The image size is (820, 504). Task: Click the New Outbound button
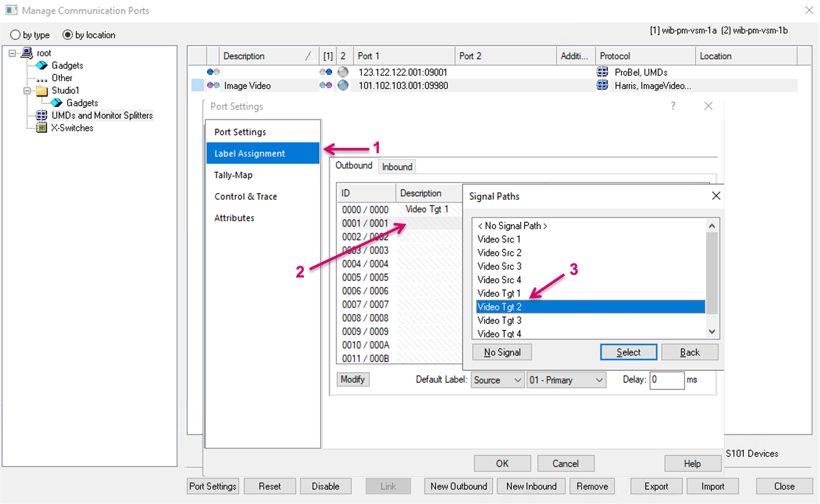pos(458,486)
